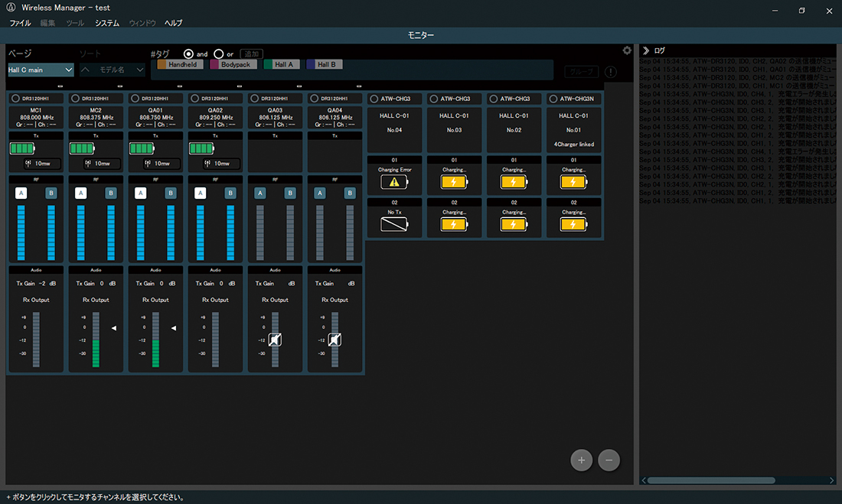Select the No.03 charger radio button

pyautogui.click(x=433, y=99)
